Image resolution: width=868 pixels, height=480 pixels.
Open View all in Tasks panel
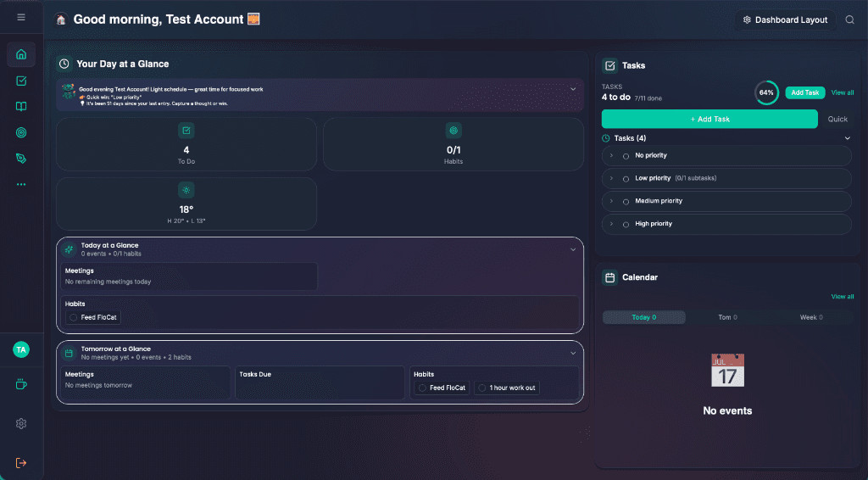(x=842, y=92)
